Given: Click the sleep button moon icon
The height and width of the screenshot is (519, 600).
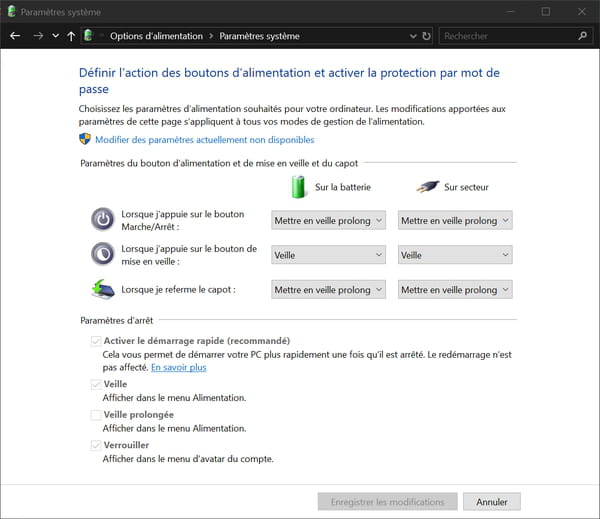Looking at the screenshot, I should click(103, 254).
